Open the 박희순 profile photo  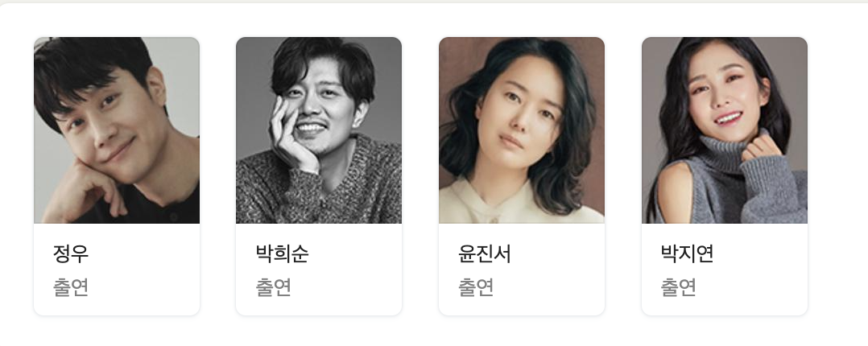pyautogui.click(x=319, y=130)
